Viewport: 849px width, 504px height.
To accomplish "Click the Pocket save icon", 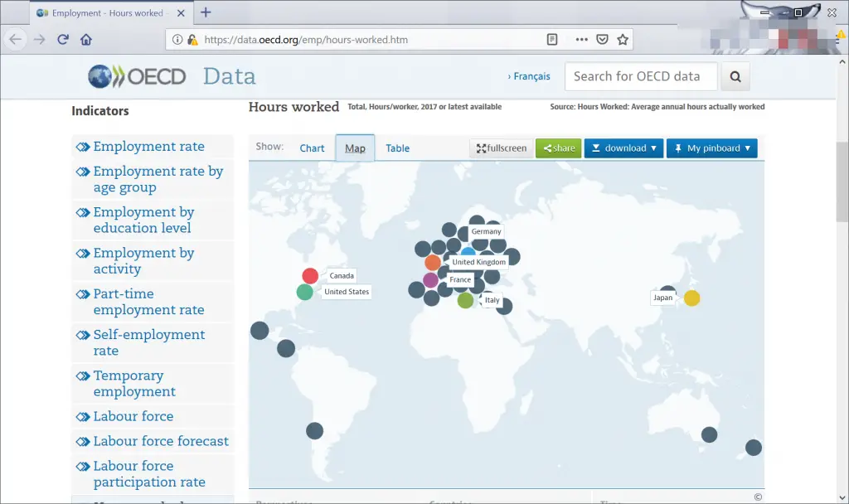I will [603, 39].
